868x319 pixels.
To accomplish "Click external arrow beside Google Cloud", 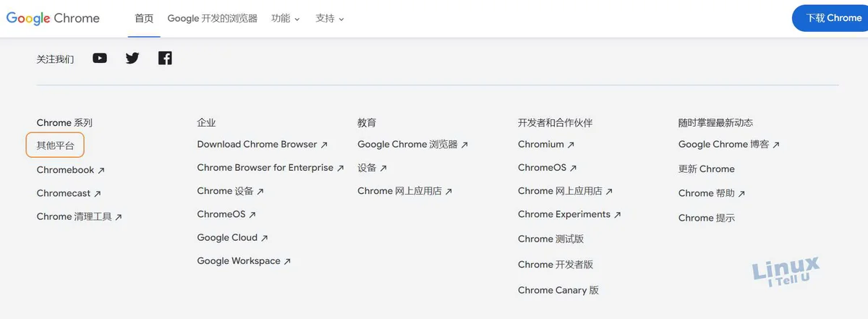I will [x=265, y=238].
